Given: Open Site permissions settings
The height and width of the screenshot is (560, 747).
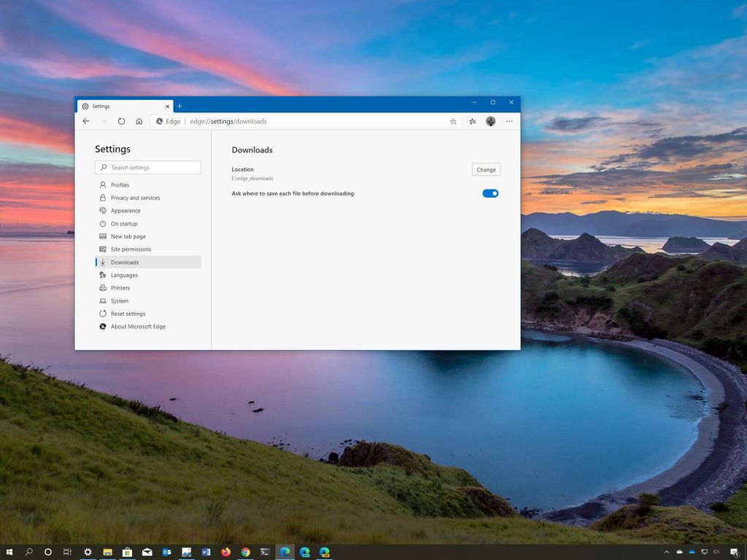Looking at the screenshot, I should point(131,249).
